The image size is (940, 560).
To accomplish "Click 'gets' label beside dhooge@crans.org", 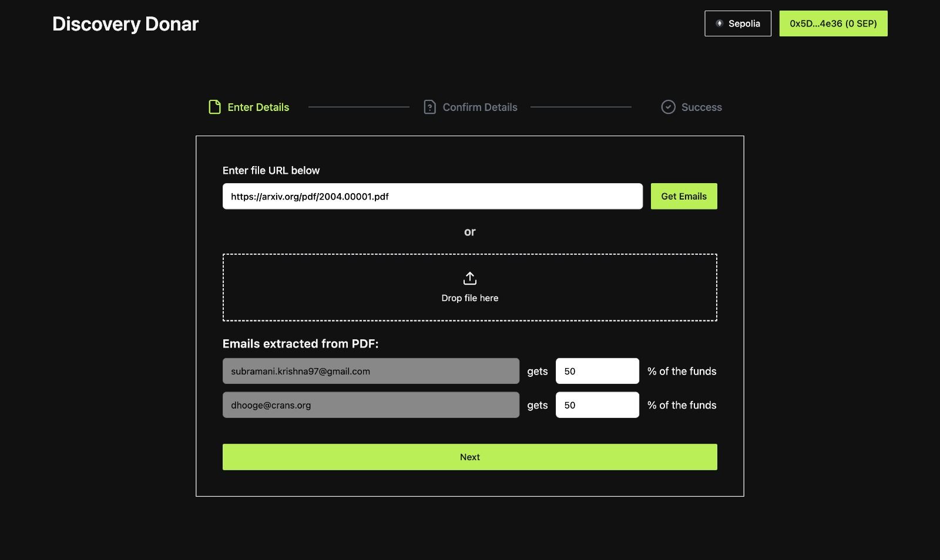I will click(x=538, y=406).
